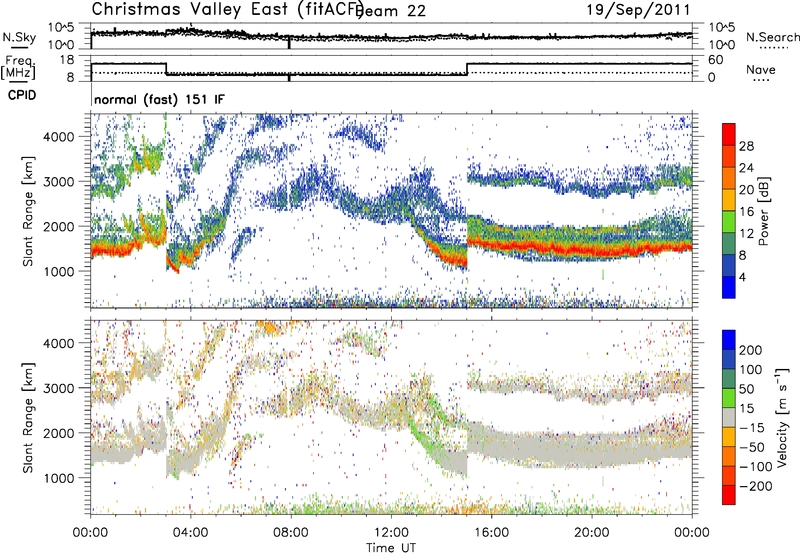Select "Slant Range [km]" label of power panel
800x554 pixels.
(28, 211)
